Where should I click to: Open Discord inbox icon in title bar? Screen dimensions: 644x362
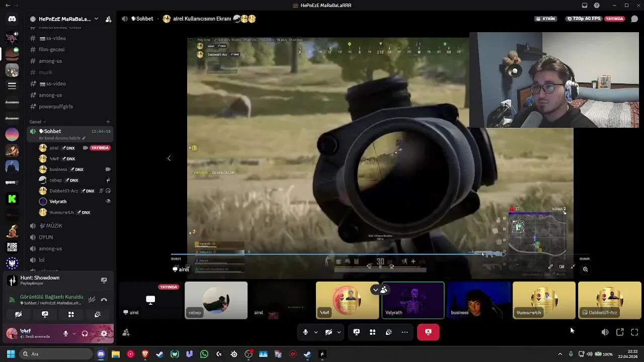tap(584, 5)
